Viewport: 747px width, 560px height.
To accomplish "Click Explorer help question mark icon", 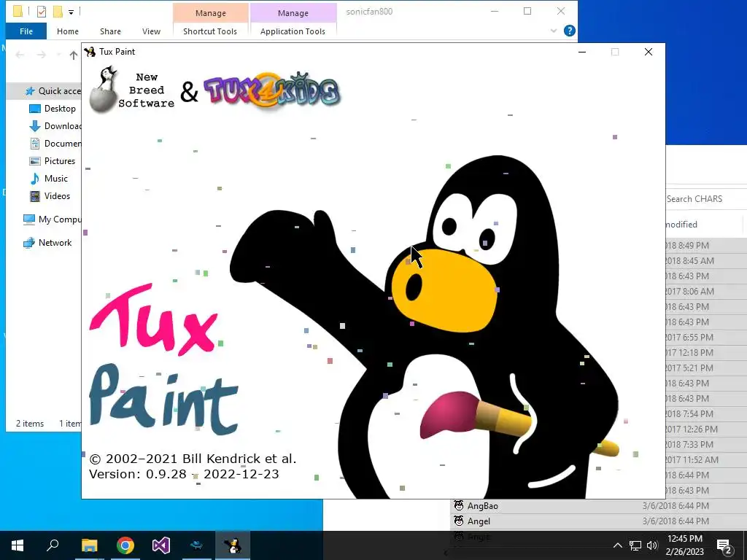I will tap(569, 31).
